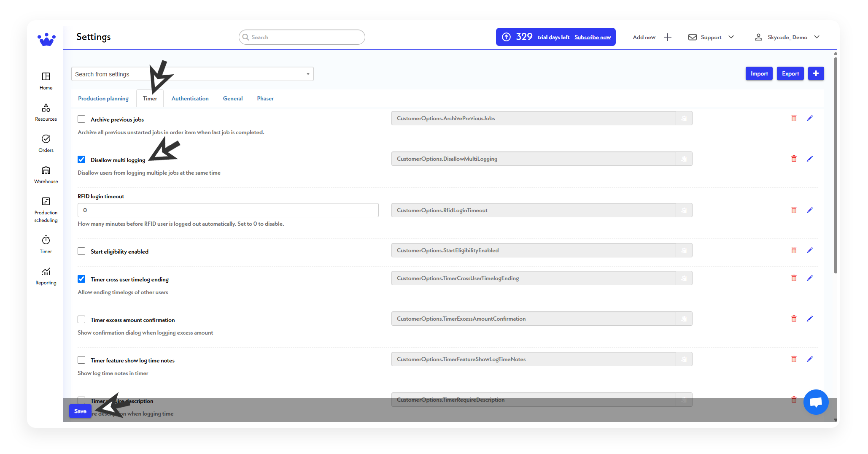The width and height of the screenshot is (868, 454).
Task: Go to Production scheduling
Action: (x=46, y=207)
